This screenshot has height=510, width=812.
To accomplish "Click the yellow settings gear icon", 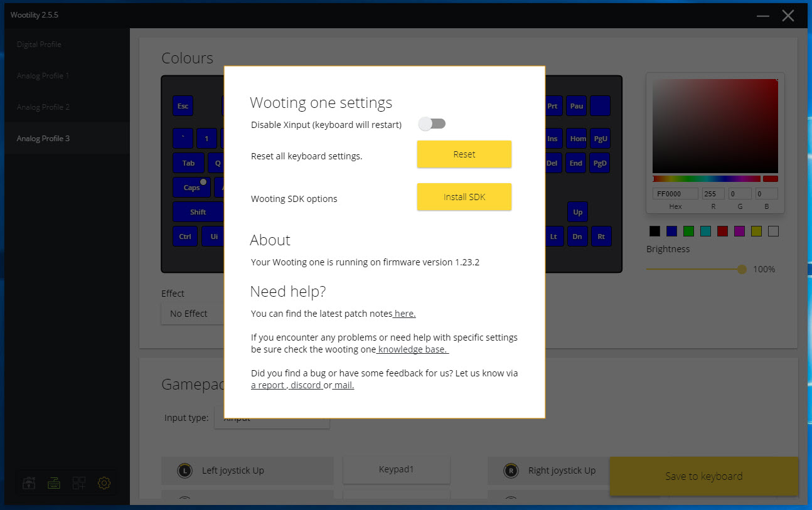I will point(104,483).
